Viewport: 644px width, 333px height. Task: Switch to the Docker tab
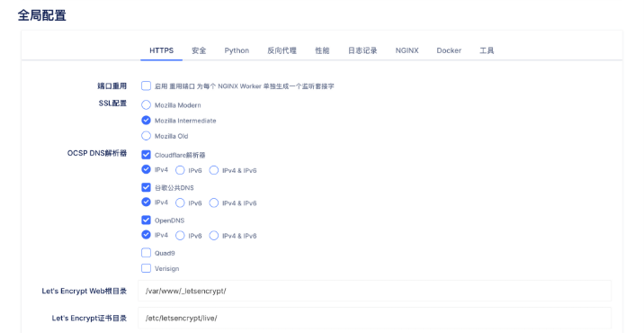click(x=449, y=50)
